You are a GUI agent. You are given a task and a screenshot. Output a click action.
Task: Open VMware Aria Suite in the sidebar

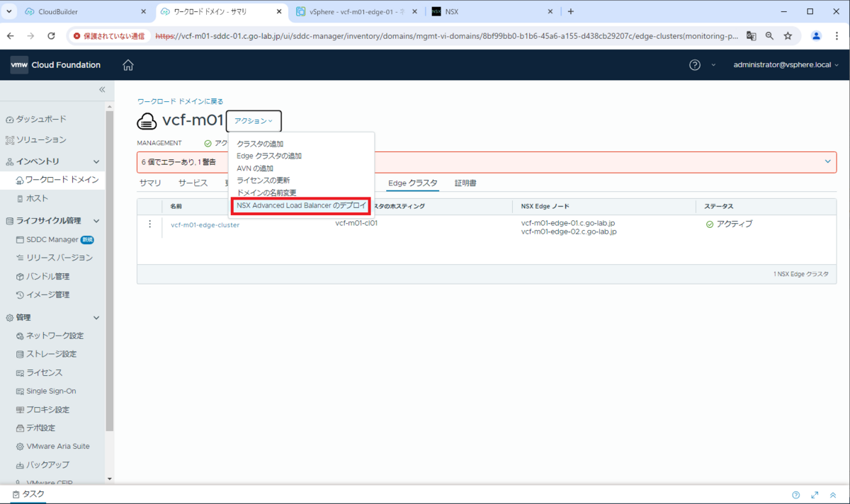coord(52,446)
